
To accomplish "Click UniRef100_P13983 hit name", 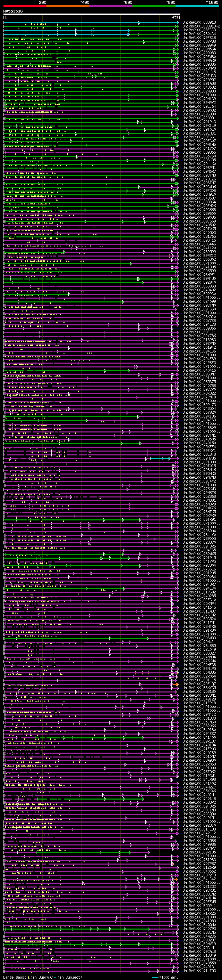I will (199, 340).
